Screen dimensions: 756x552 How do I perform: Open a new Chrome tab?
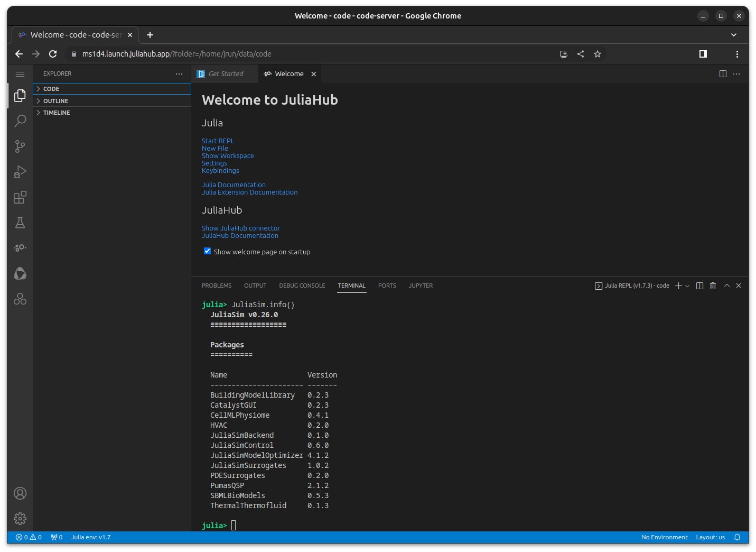[150, 35]
